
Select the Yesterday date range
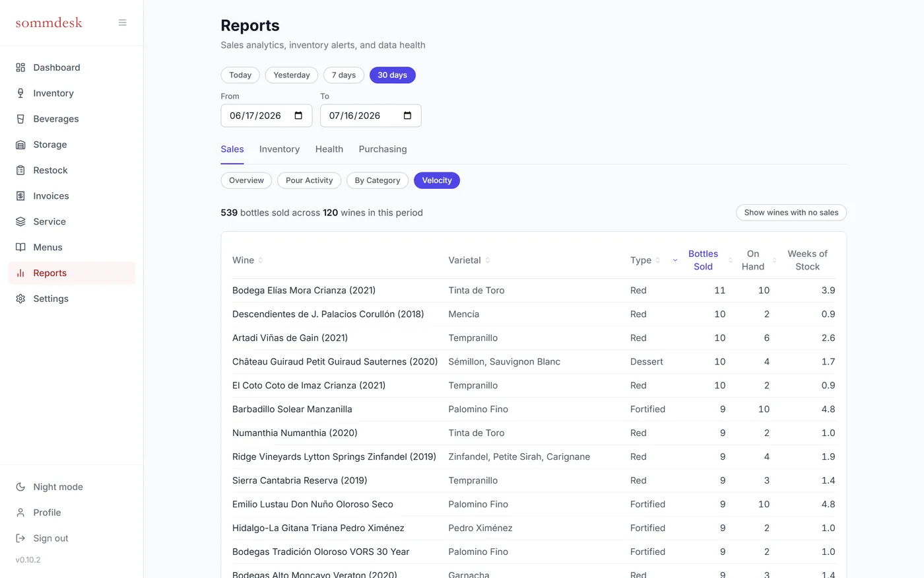pos(292,75)
